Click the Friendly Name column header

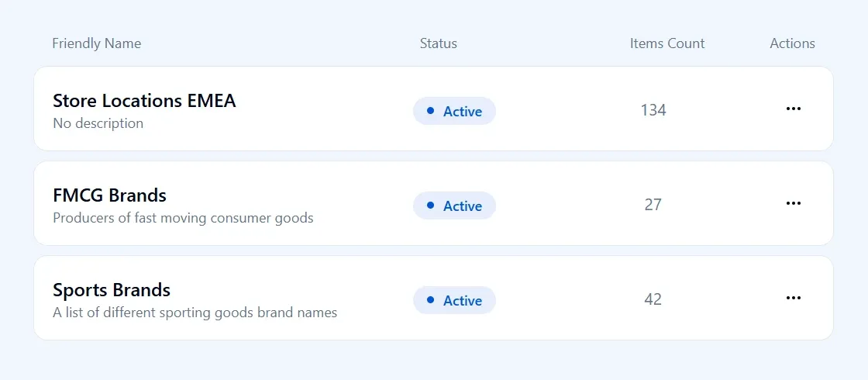[x=96, y=43]
